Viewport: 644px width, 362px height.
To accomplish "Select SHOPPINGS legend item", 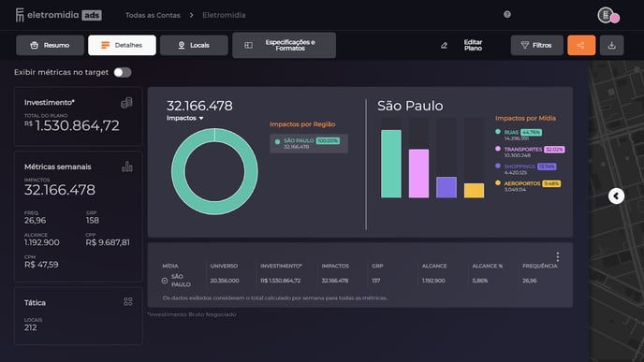I will (x=526, y=169).
